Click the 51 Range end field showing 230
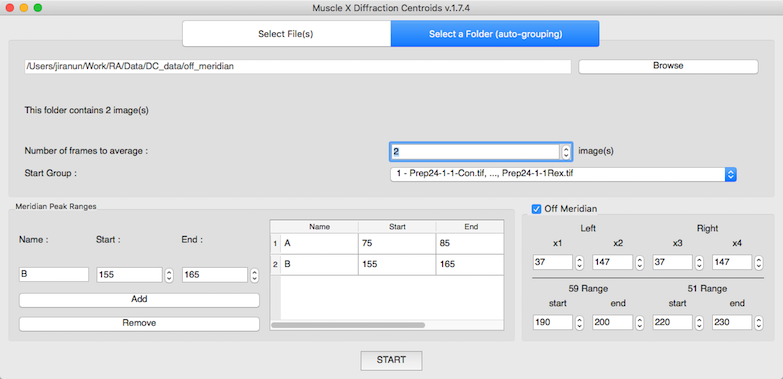The height and width of the screenshot is (379, 783). (732, 322)
